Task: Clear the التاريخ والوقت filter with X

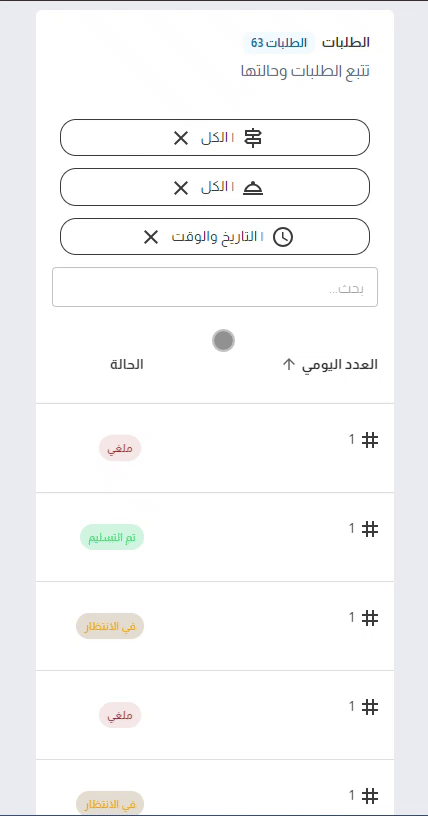Action: click(x=151, y=237)
